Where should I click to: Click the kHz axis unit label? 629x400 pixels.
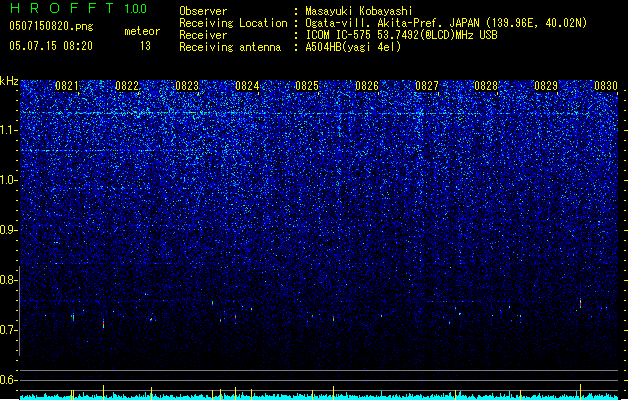pos(9,81)
